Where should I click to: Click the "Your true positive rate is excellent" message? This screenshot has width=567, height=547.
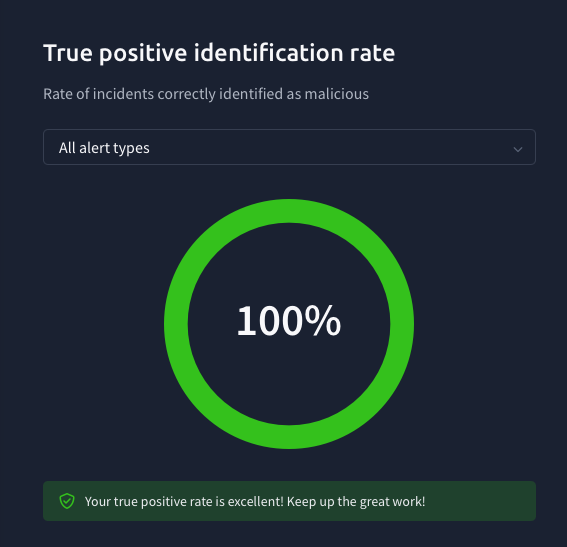(x=184, y=501)
